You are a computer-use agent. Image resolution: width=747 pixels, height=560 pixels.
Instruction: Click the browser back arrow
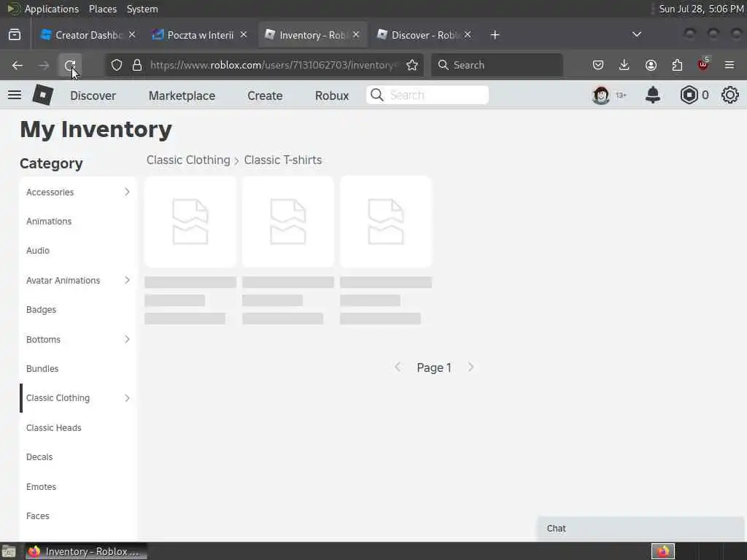pyautogui.click(x=18, y=65)
